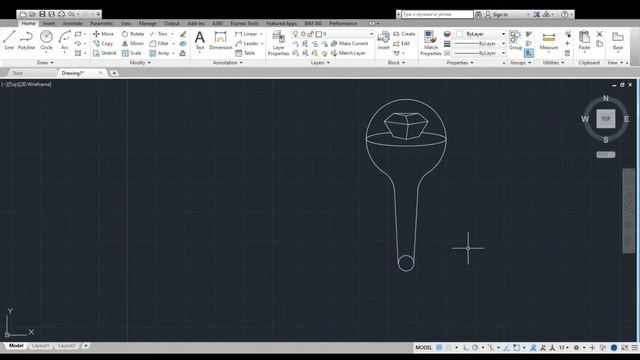The height and width of the screenshot is (360, 640).
Task: Select the Text annotation tool
Action: pos(200,41)
